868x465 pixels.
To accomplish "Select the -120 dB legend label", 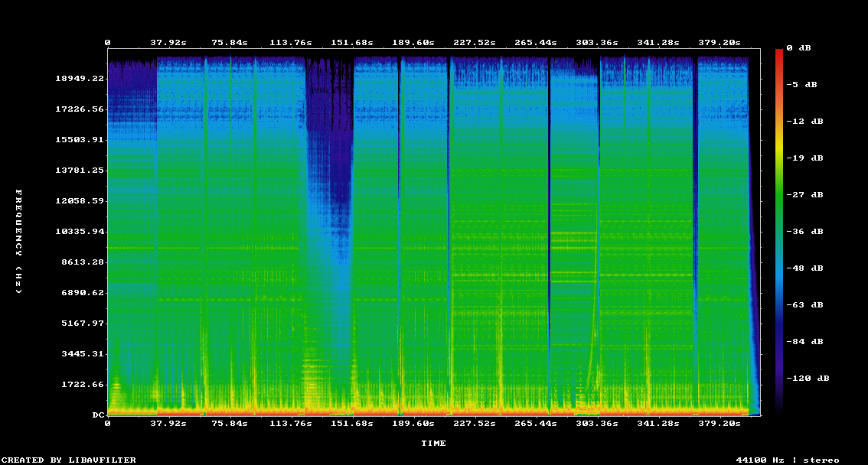I will 811,378.
